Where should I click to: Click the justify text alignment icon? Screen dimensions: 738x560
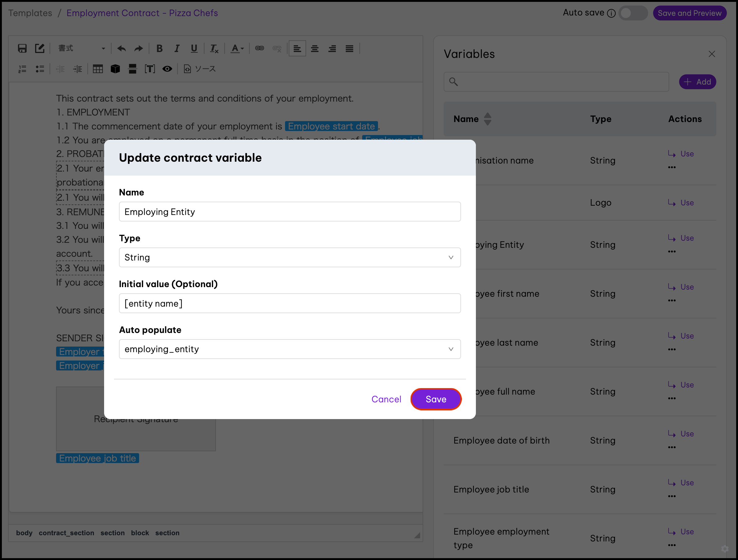(349, 48)
